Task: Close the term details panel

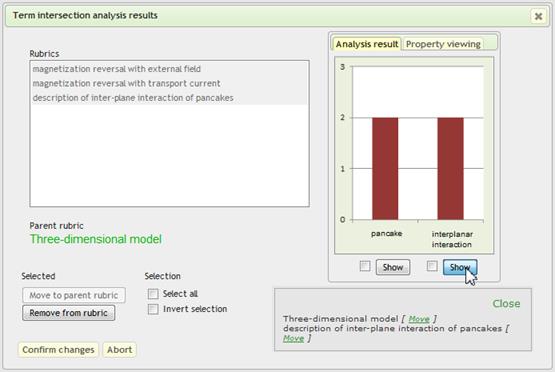Action: point(506,304)
